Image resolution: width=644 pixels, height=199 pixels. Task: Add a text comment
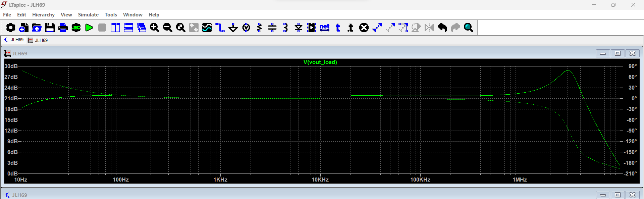[x=338, y=28]
